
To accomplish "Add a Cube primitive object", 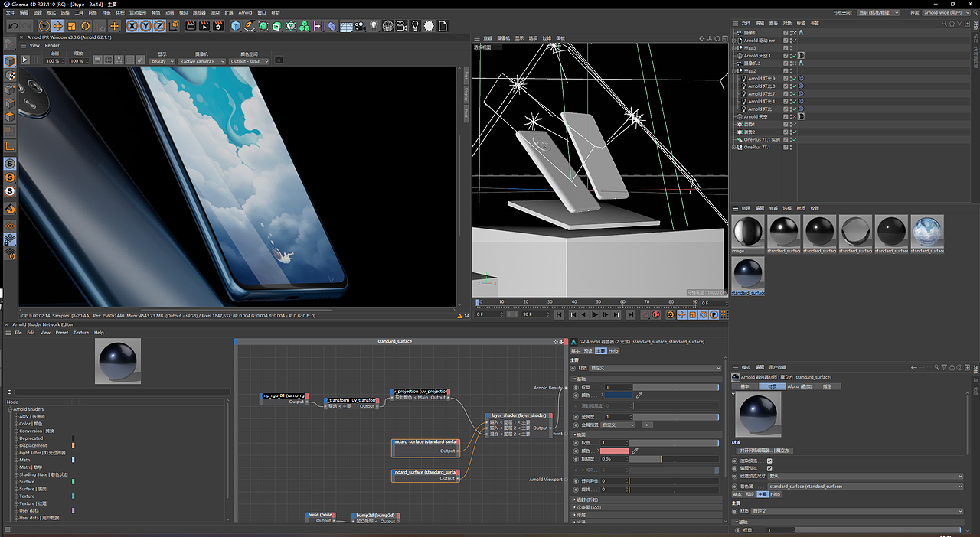I will pos(236,26).
